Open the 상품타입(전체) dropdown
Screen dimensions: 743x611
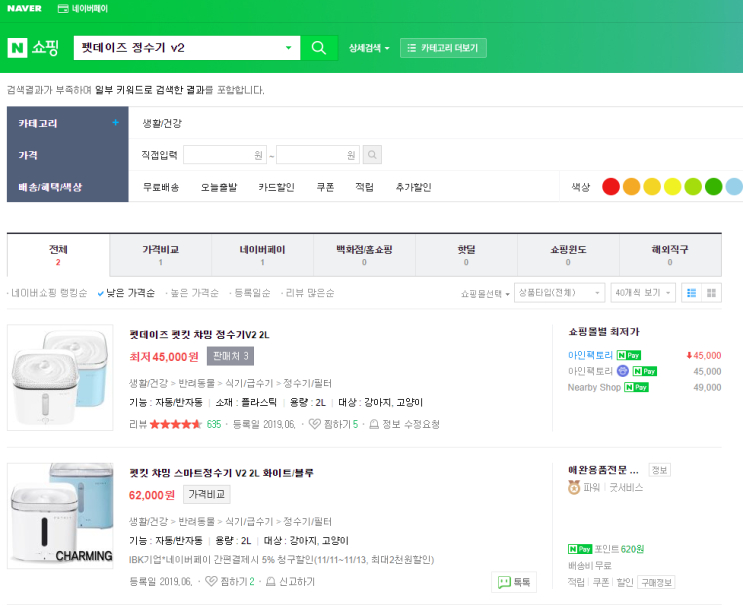coord(560,293)
